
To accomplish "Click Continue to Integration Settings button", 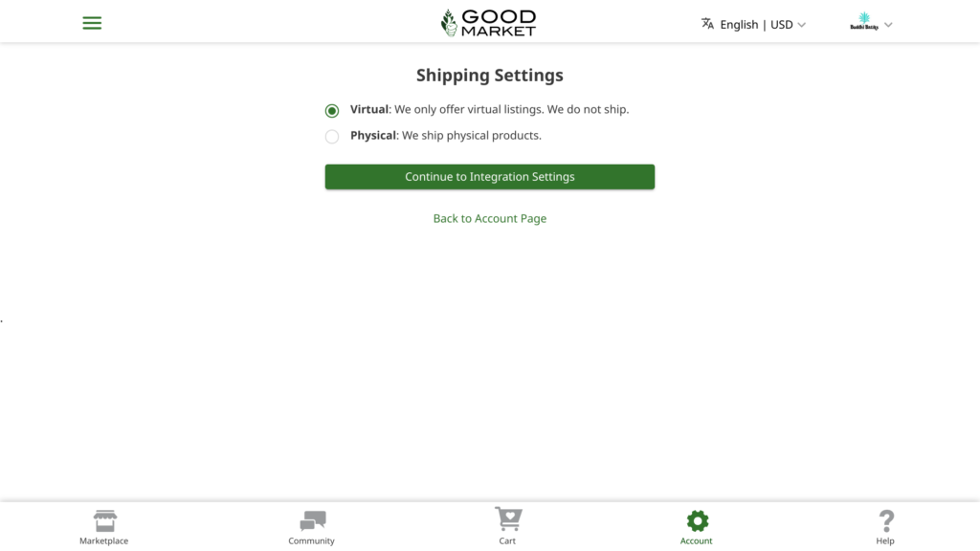I will pyautogui.click(x=490, y=177).
